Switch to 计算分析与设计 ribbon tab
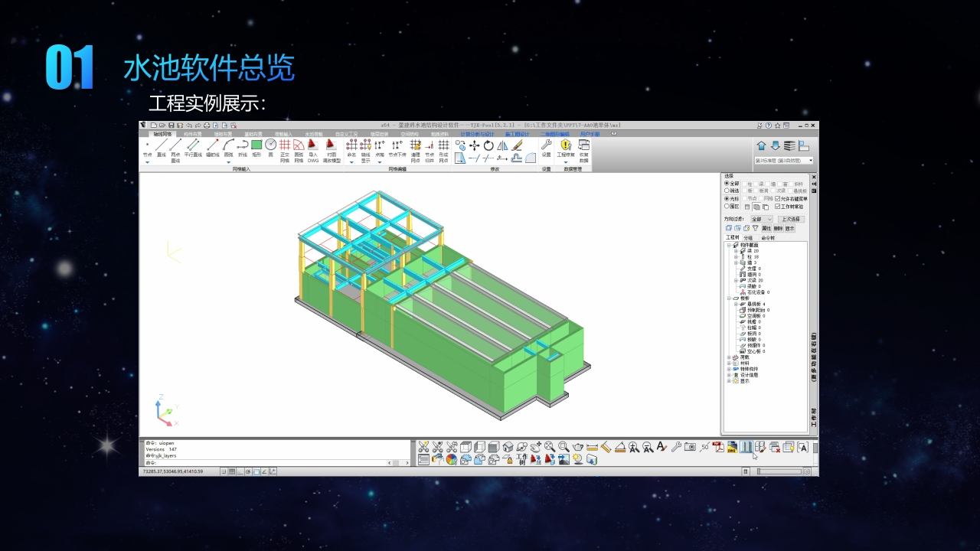The height and width of the screenshot is (551, 980). (477, 134)
